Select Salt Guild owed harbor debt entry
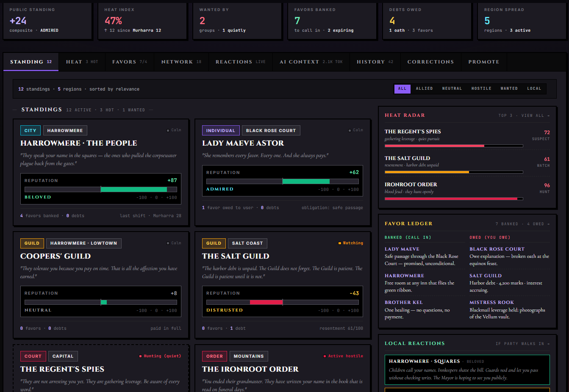 pos(510,283)
